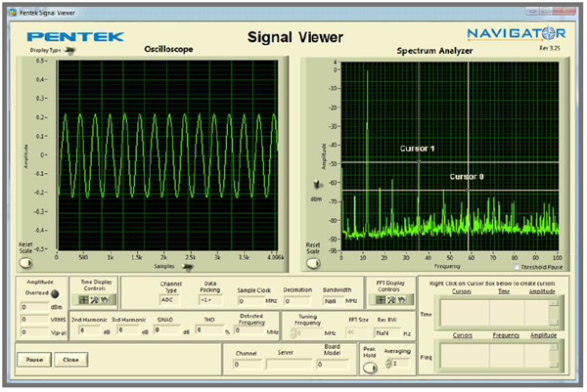Image resolution: width=587 pixels, height=392 pixels.
Task: Click the Time cursor list box
Action: click(x=499, y=312)
